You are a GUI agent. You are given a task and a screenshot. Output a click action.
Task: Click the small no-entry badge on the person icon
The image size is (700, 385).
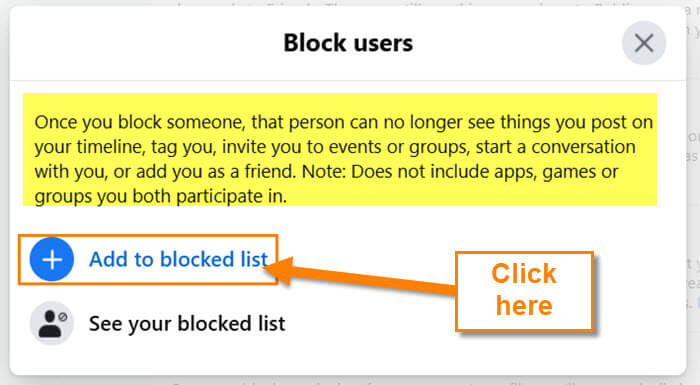[63, 317]
